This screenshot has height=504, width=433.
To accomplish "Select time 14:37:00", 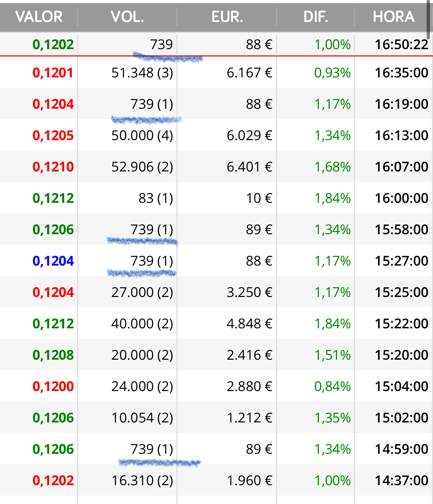I will 402,481.
